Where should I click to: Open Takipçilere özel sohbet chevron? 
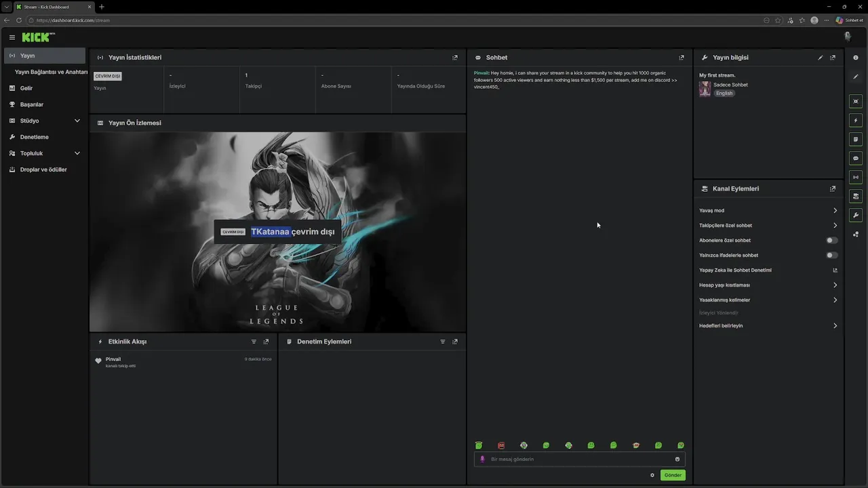pyautogui.click(x=835, y=225)
